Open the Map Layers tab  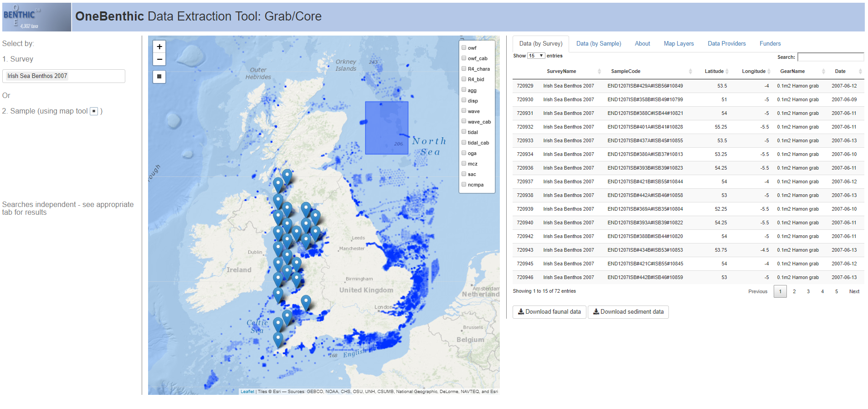(x=678, y=44)
